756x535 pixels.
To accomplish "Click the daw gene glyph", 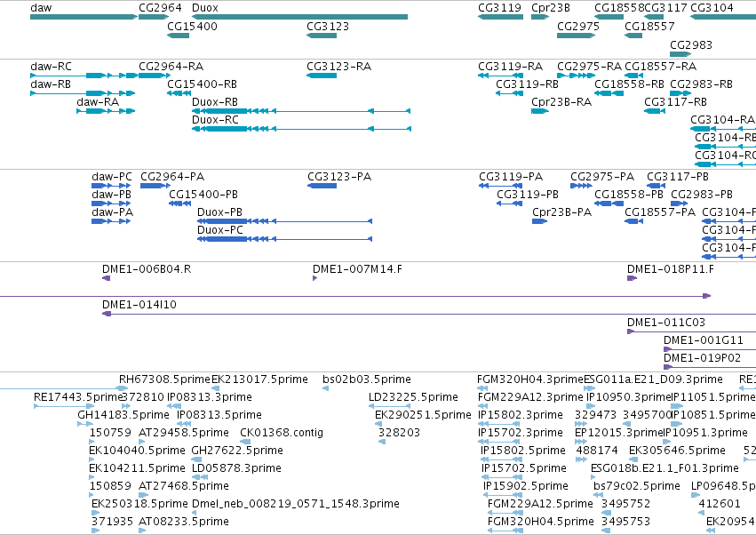I will pyautogui.click(x=84, y=17).
